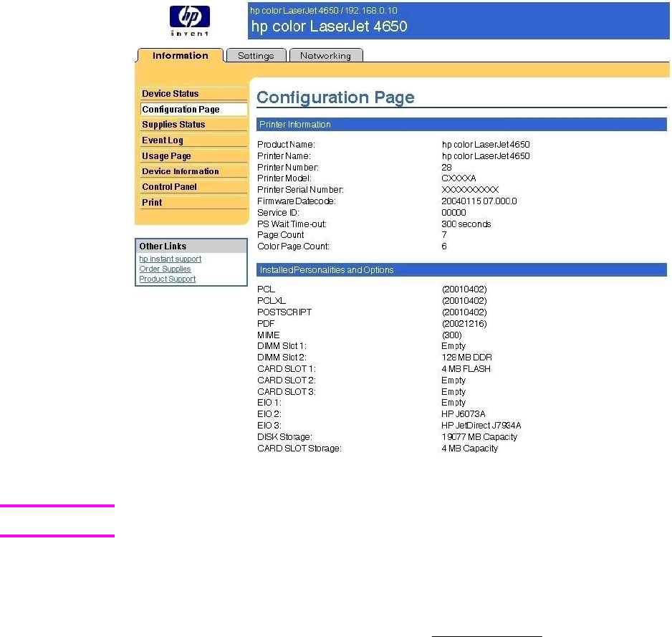672x637 pixels.
Task: Click PDF version (20021216)
Action: click(464, 324)
